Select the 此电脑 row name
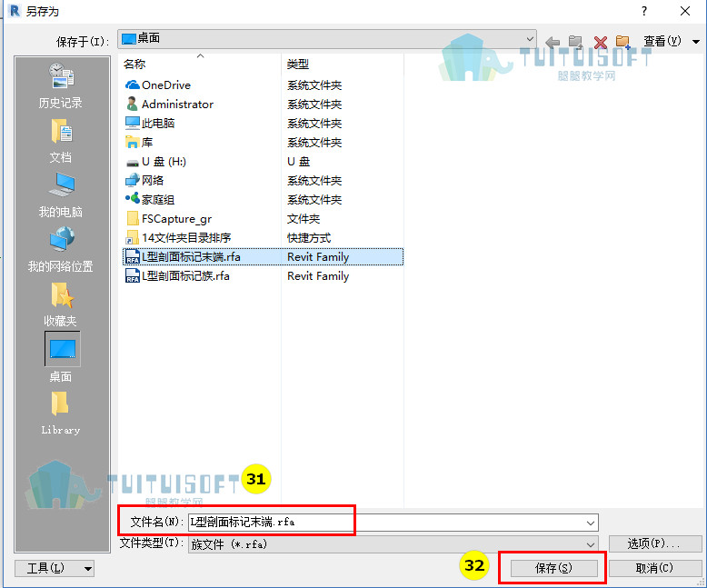707x588 pixels. click(x=158, y=123)
